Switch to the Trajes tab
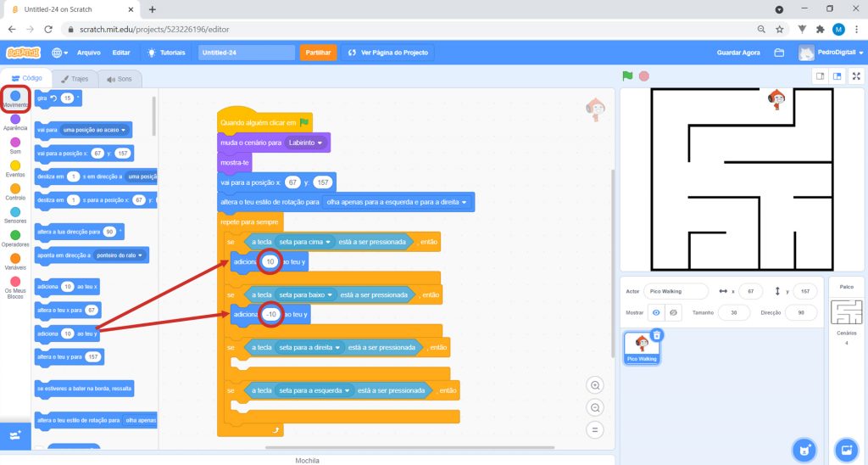Image resolution: width=868 pixels, height=465 pixels. coord(75,79)
